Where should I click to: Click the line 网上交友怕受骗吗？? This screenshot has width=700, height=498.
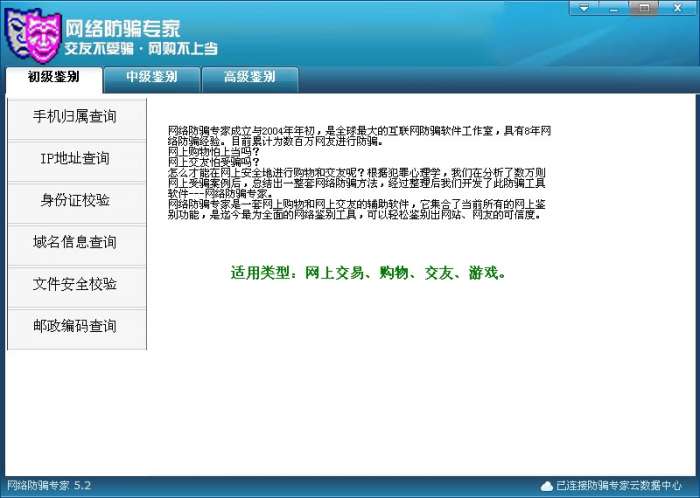click(x=214, y=162)
